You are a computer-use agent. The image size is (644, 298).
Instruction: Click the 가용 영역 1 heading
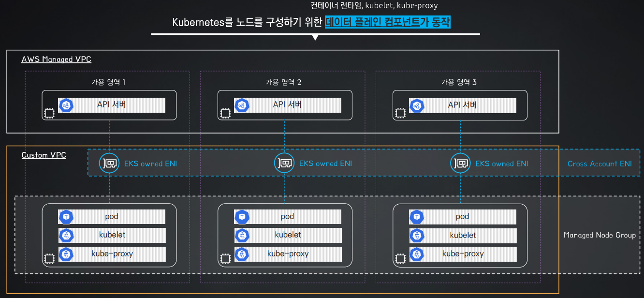(x=108, y=82)
